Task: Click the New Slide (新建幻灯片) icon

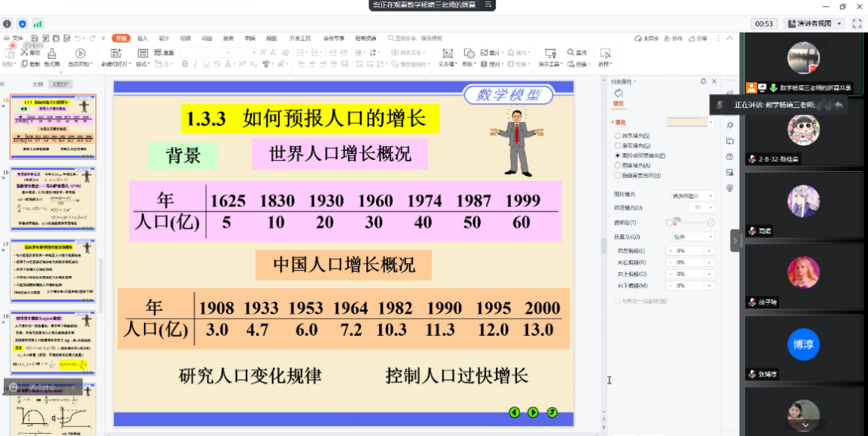Action: (x=117, y=54)
